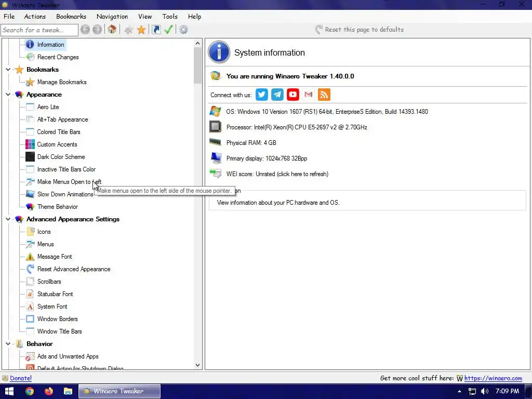Click the tree scrollbar up arrow
The image size is (532, 399).
pyautogui.click(x=197, y=43)
